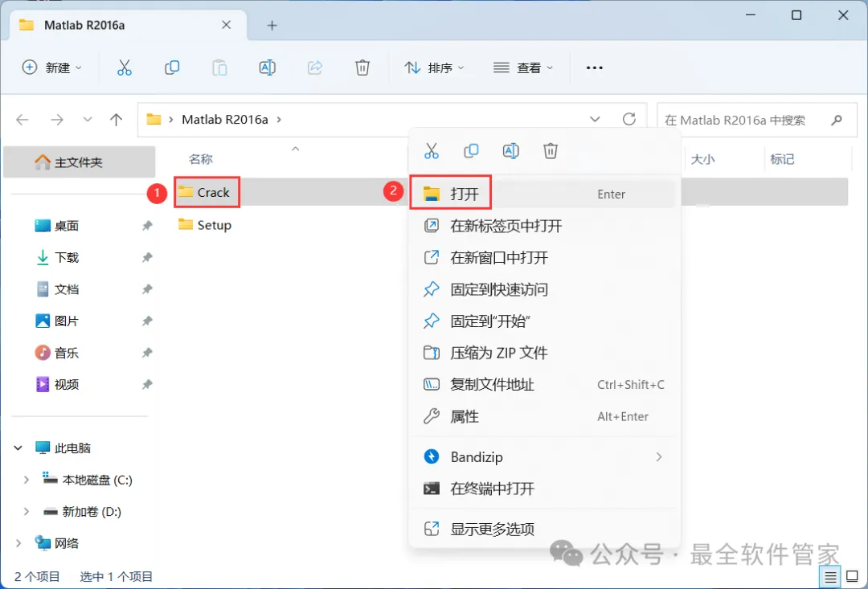
Task: Click Matlab R2016a in the address bar
Action: 225,120
